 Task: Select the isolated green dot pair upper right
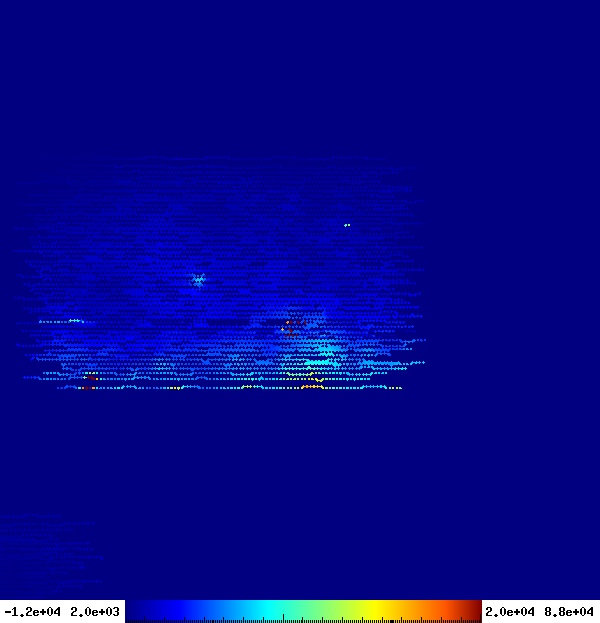coord(347,225)
